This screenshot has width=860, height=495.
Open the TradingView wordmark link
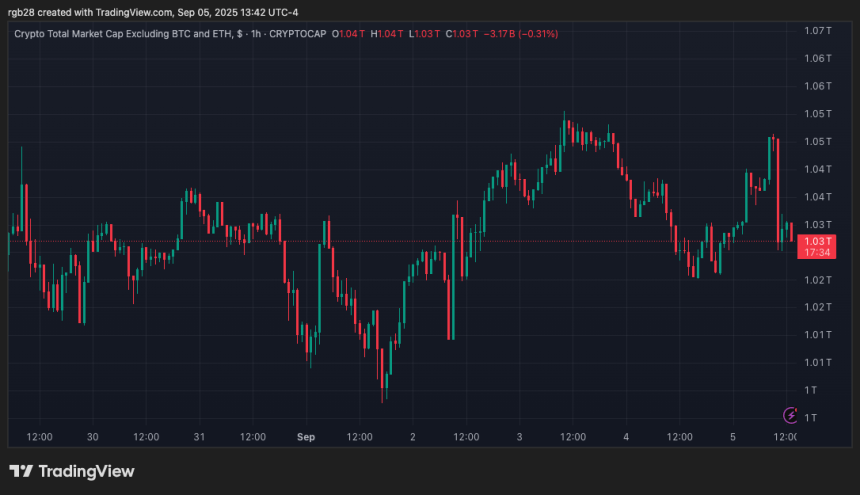pos(87,471)
